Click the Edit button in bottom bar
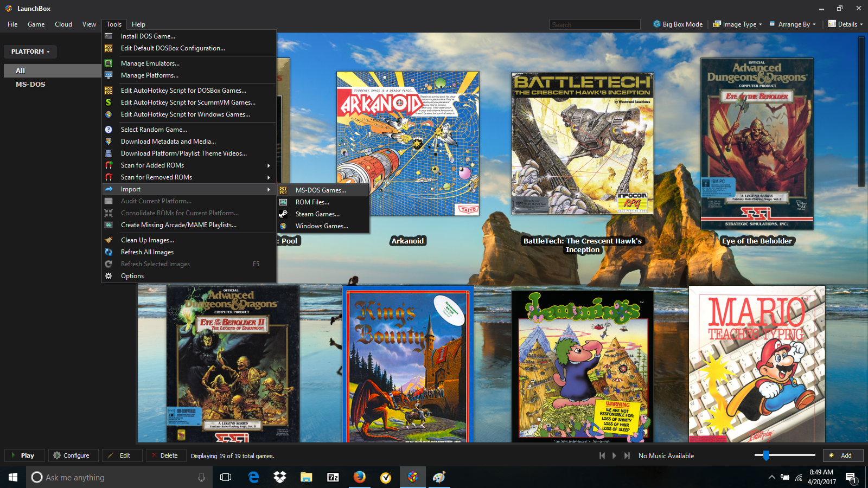 point(122,455)
